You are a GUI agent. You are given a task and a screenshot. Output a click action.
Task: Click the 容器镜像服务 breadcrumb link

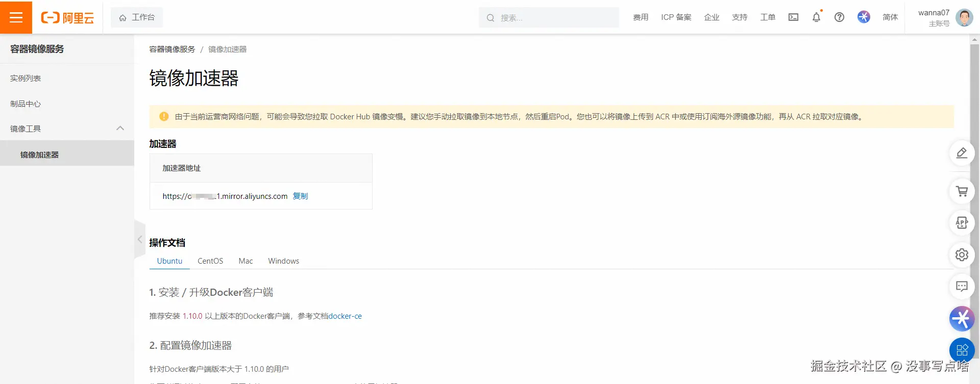[172, 49]
